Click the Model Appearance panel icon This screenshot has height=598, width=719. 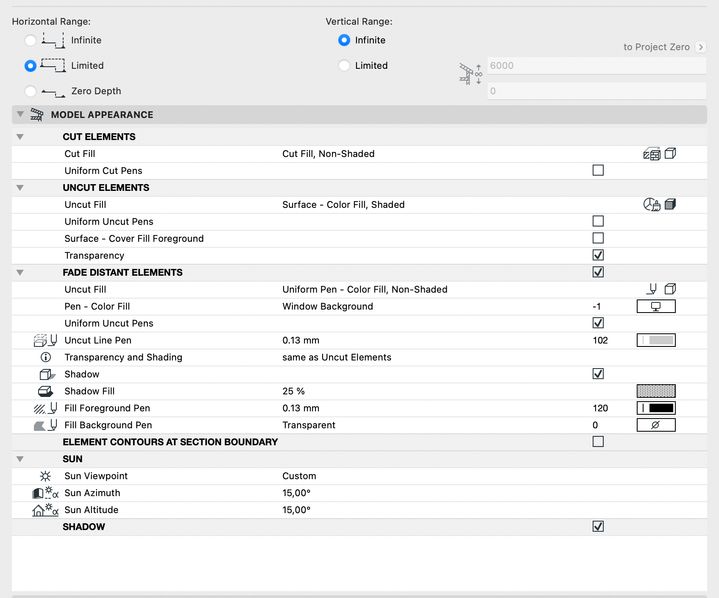(x=37, y=115)
